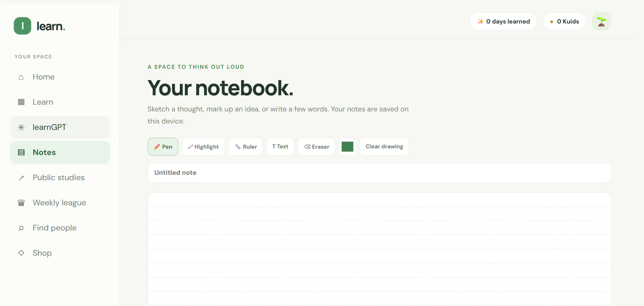Open the Learn section
Viewport: 644px width, 306px height.
click(x=60, y=102)
